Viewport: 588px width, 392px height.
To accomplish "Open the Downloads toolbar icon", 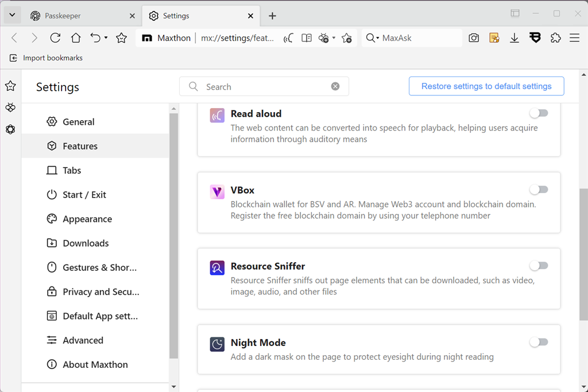I will coord(514,38).
